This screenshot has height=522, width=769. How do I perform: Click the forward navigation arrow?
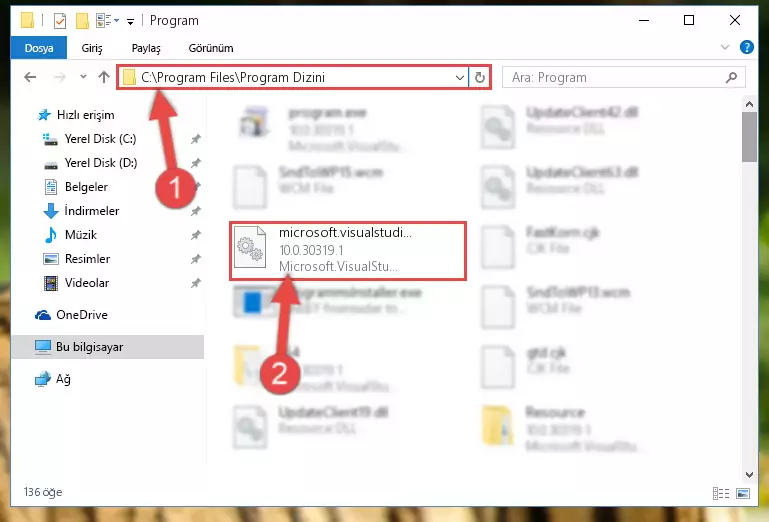[x=59, y=77]
